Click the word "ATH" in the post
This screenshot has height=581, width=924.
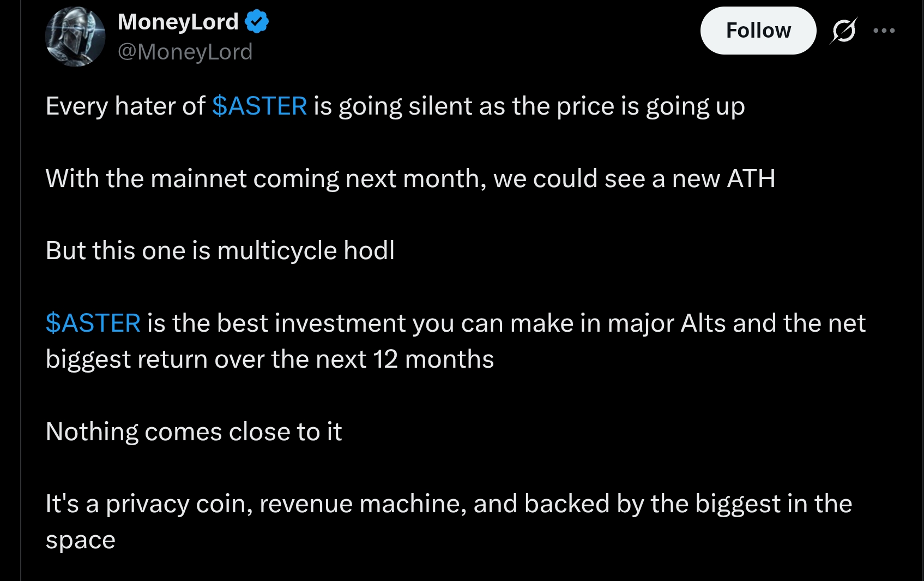coord(751,178)
